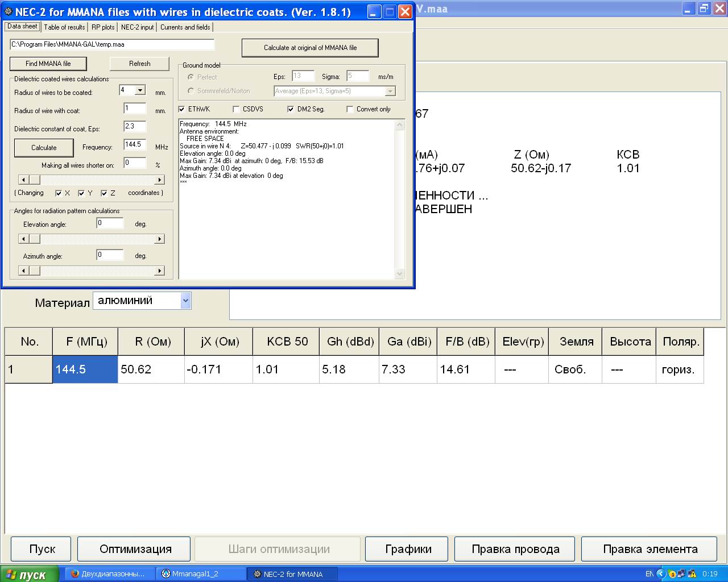
Task: Open the Материал алюминий dropdown
Action: point(185,301)
